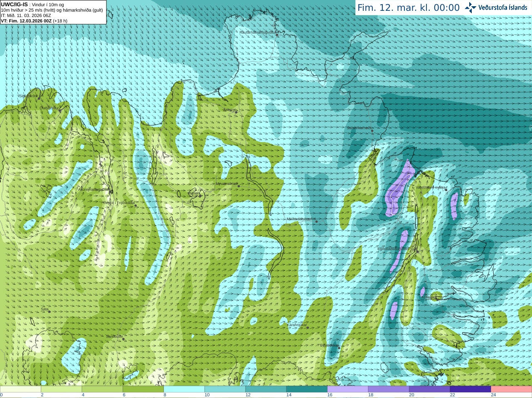Click the Egilsstaðaflugvöllur station dot

point(418,251)
